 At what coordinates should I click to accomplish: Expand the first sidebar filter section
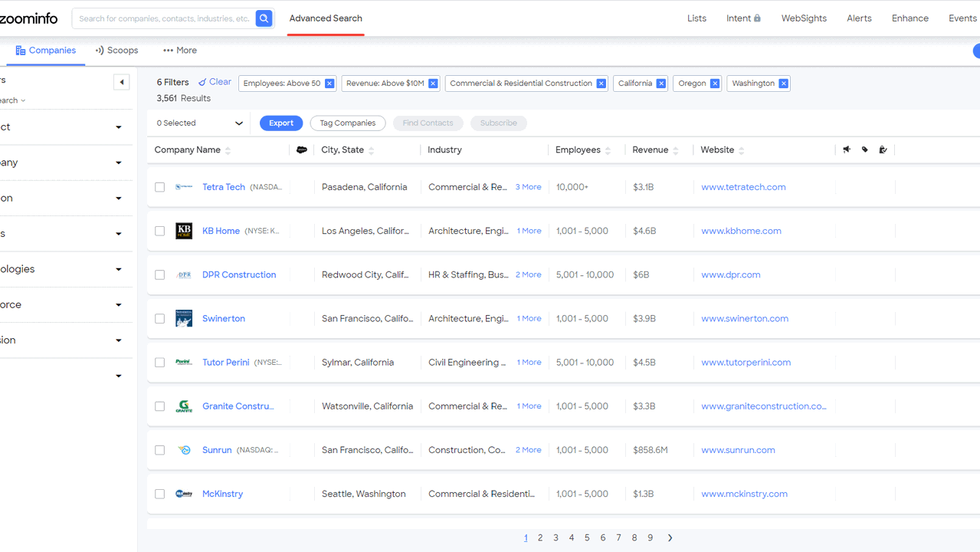pos(118,127)
